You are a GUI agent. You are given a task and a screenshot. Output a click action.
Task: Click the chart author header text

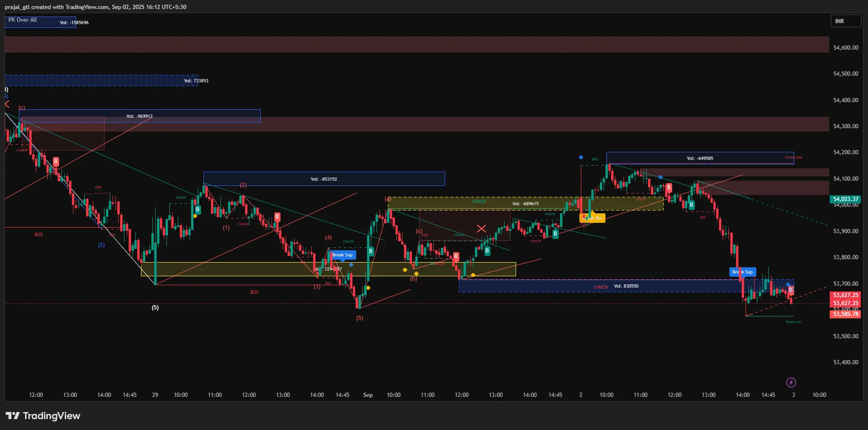[x=96, y=7]
